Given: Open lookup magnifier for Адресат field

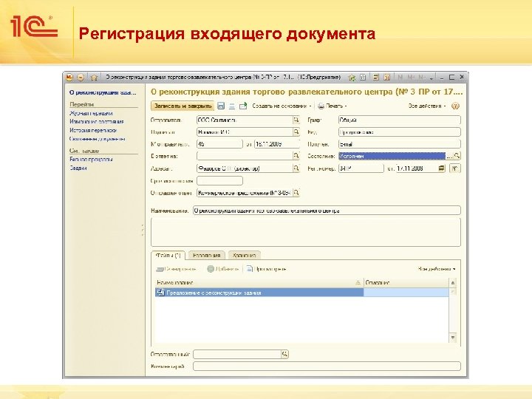Looking at the screenshot, I should pyautogui.click(x=296, y=168).
